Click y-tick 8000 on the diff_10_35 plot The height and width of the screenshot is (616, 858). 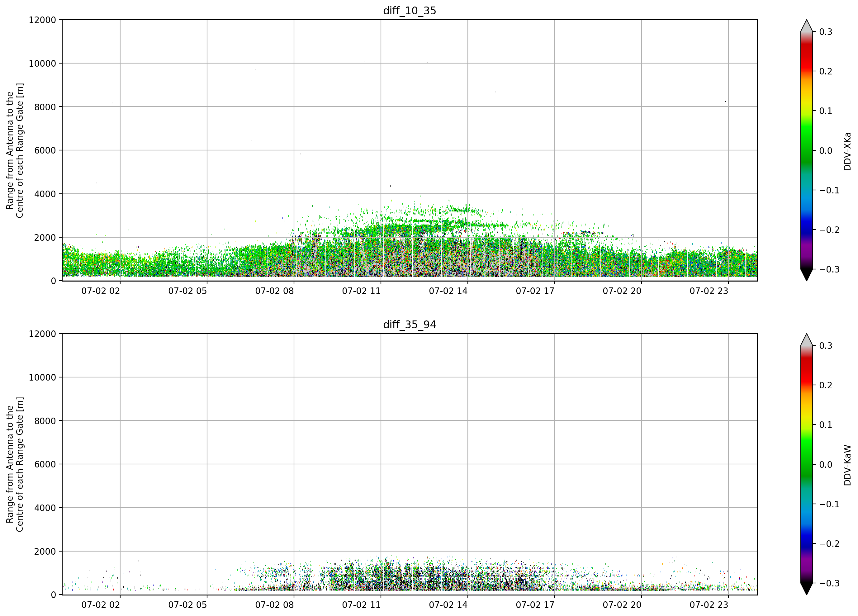click(x=45, y=107)
